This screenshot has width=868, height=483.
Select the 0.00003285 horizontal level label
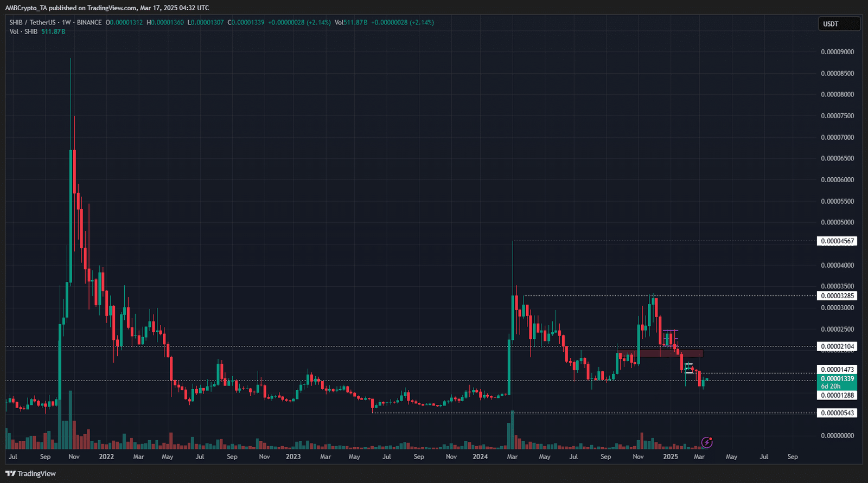837,296
